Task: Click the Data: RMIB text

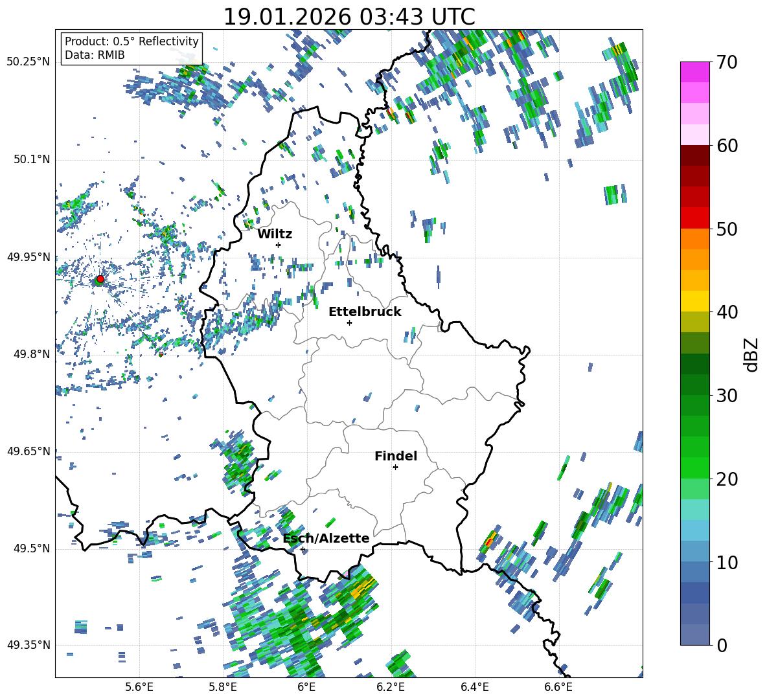Action: click(x=95, y=55)
